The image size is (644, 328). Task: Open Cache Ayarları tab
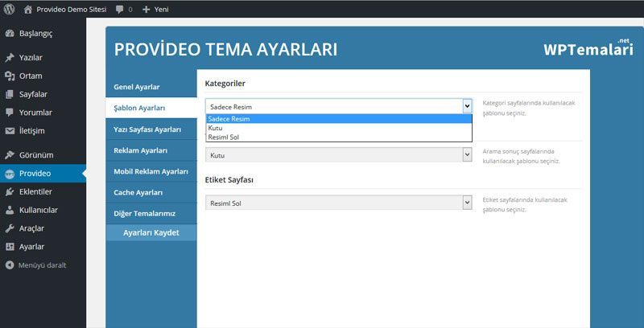point(151,193)
